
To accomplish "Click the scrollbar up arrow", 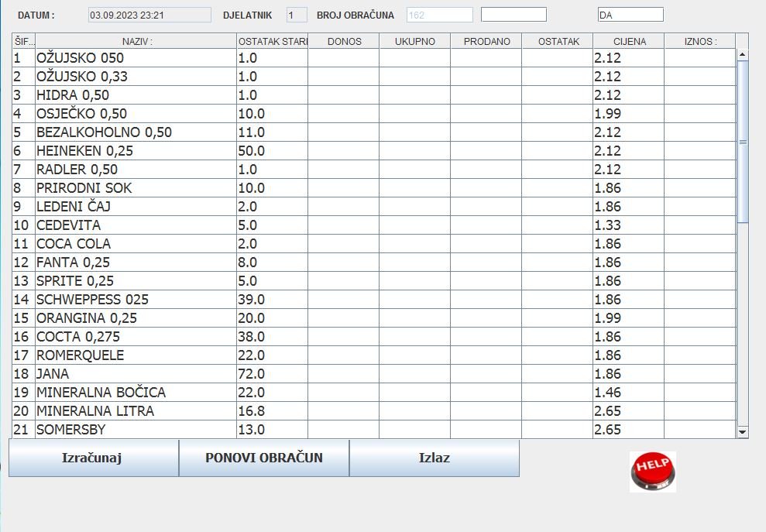I will (x=743, y=55).
